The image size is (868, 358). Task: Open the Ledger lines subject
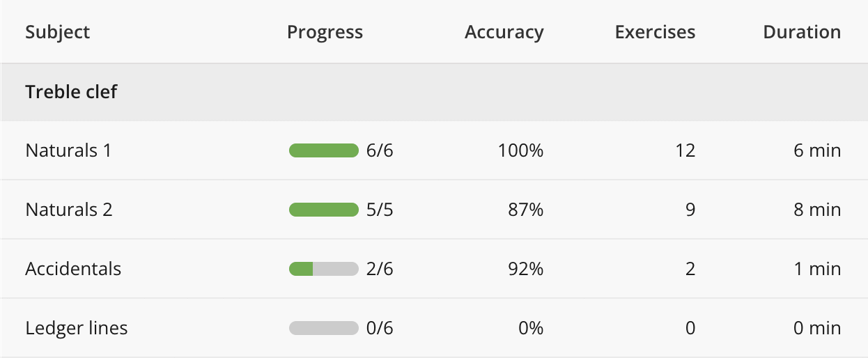point(77,328)
